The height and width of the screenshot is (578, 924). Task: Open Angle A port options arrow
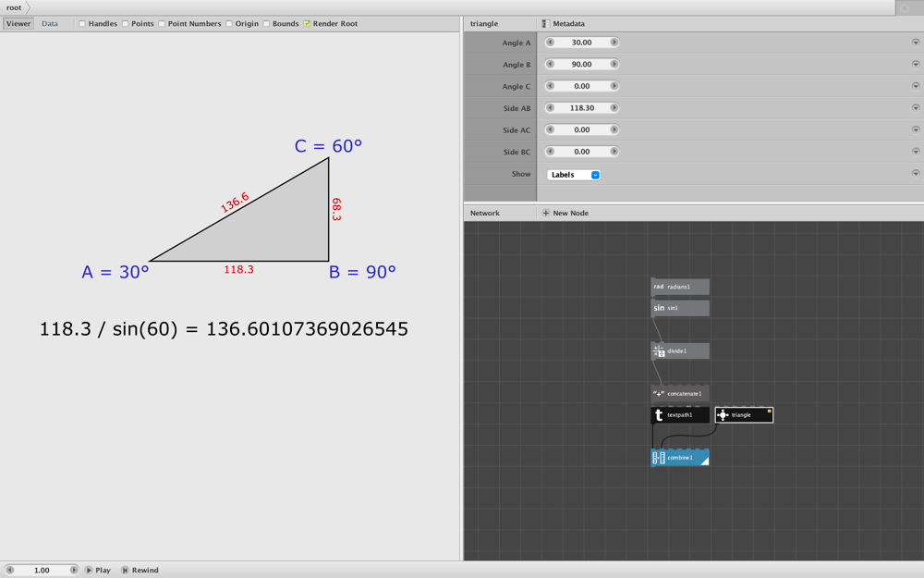[x=915, y=43]
